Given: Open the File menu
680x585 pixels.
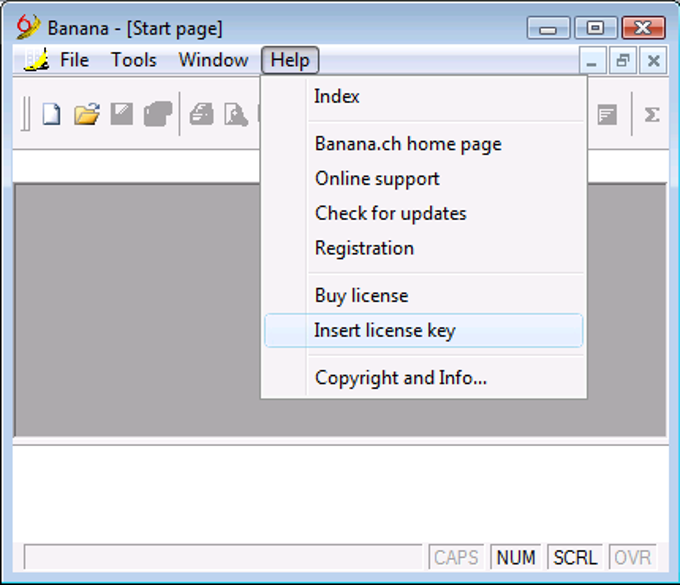Looking at the screenshot, I should click(74, 60).
